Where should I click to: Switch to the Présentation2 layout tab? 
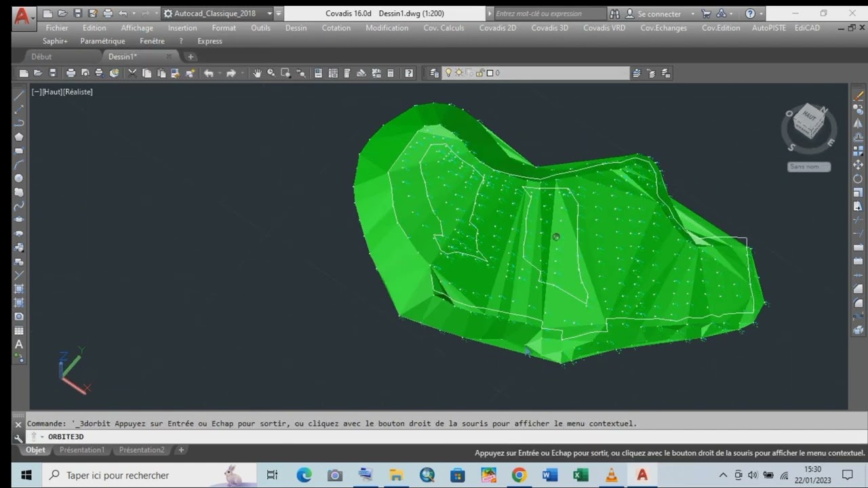(142, 450)
